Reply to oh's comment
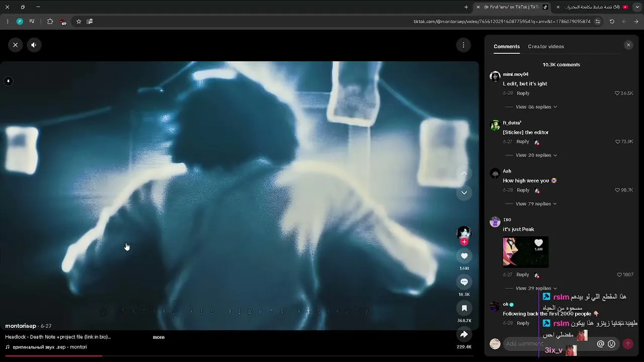Screen dimensions: 644x362 point(523,323)
